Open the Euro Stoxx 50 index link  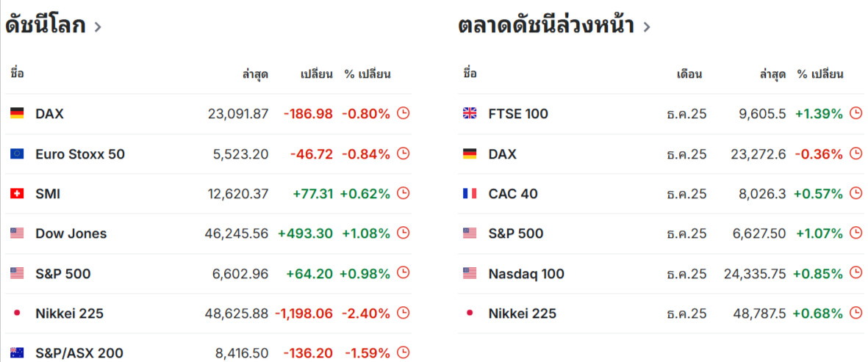[x=80, y=154]
